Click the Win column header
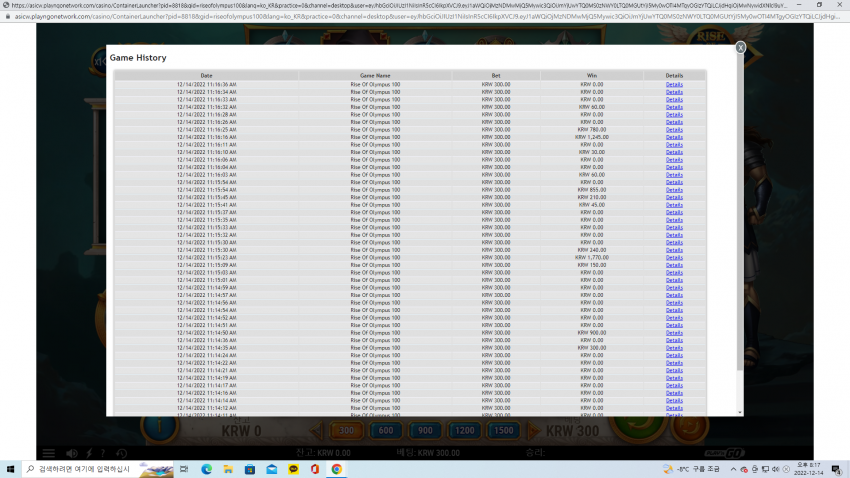Viewport: 850px width, 478px height. pos(592,76)
